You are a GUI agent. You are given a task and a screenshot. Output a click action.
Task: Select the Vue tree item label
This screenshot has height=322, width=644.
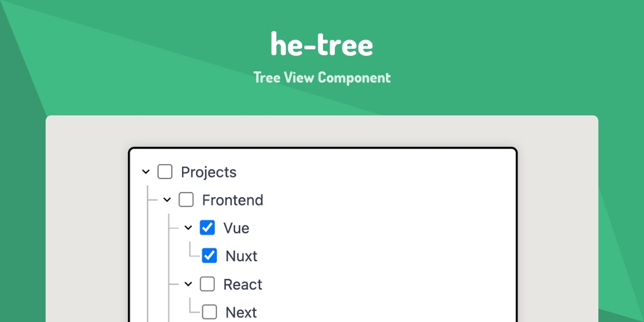pyautogui.click(x=236, y=228)
